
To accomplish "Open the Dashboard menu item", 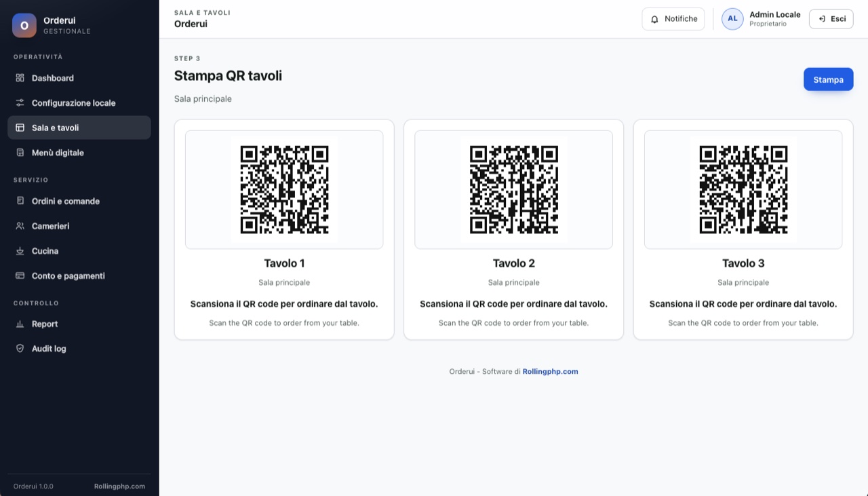I will coord(79,78).
